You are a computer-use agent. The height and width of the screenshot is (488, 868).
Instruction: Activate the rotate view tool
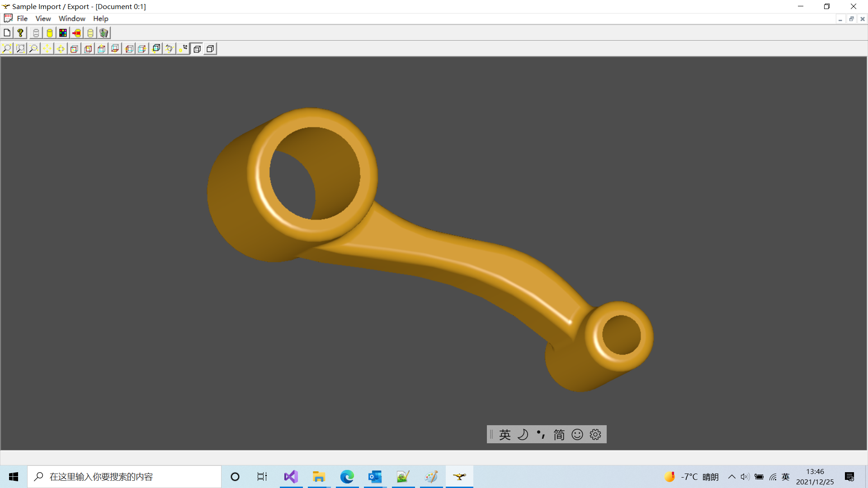(170, 48)
